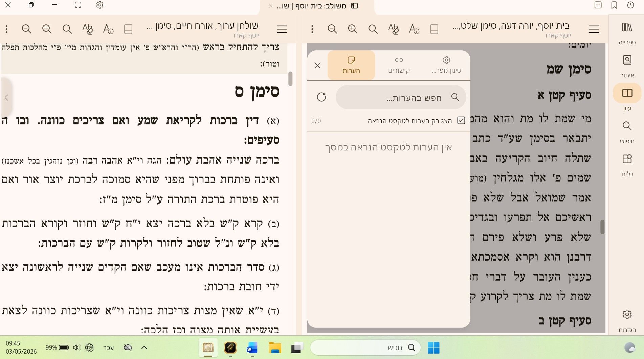
Task: Add a new tab with plus icon
Action: [x=598, y=5]
